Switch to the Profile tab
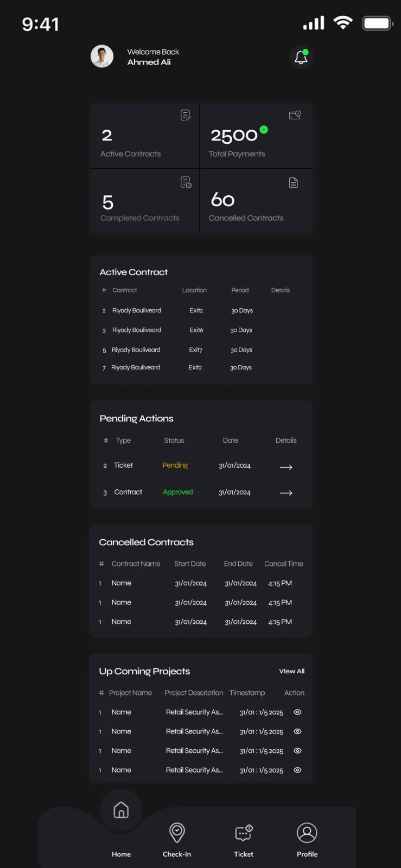Image resolution: width=401 pixels, height=868 pixels. click(x=307, y=840)
